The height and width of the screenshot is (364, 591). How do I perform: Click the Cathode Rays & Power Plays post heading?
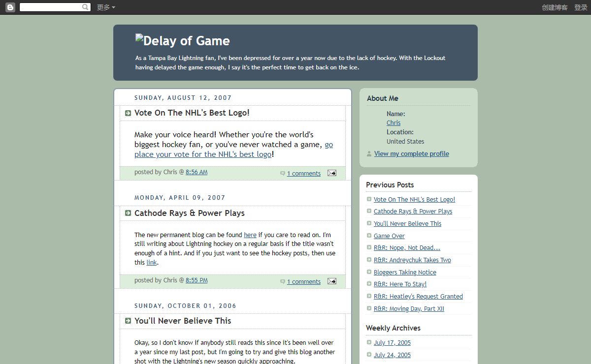point(190,213)
